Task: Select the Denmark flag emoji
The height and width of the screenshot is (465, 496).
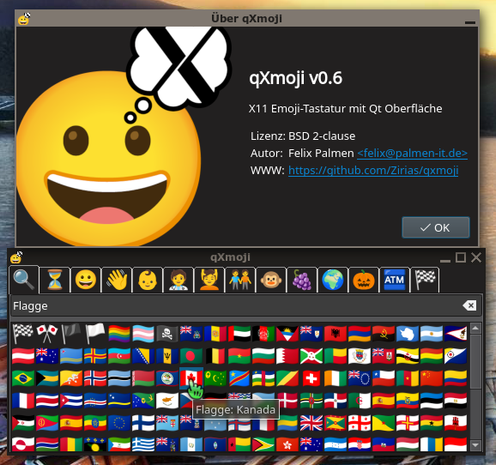Action: point(287,400)
